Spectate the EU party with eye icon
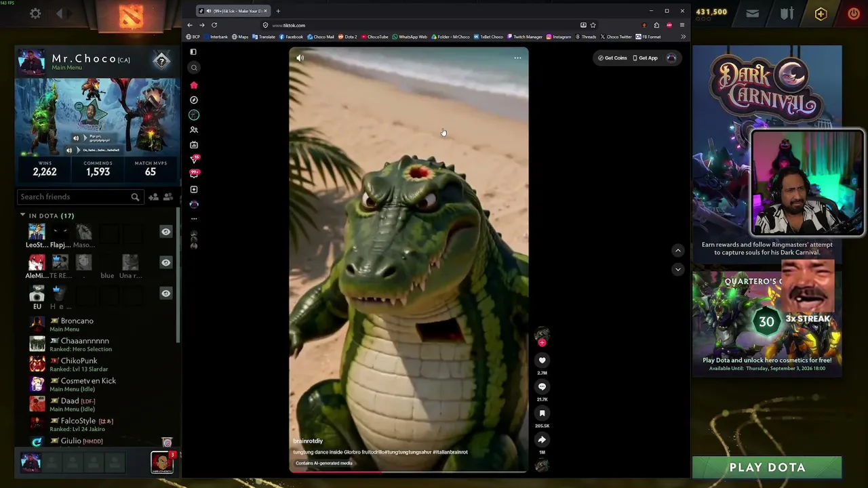Screen dimensions: 868x488 coord(165,293)
